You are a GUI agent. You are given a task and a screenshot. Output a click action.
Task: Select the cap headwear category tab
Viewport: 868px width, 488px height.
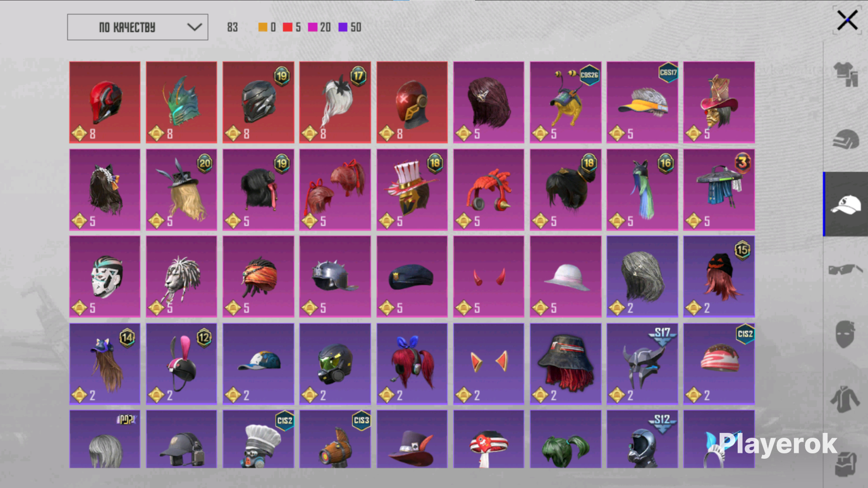(846, 204)
